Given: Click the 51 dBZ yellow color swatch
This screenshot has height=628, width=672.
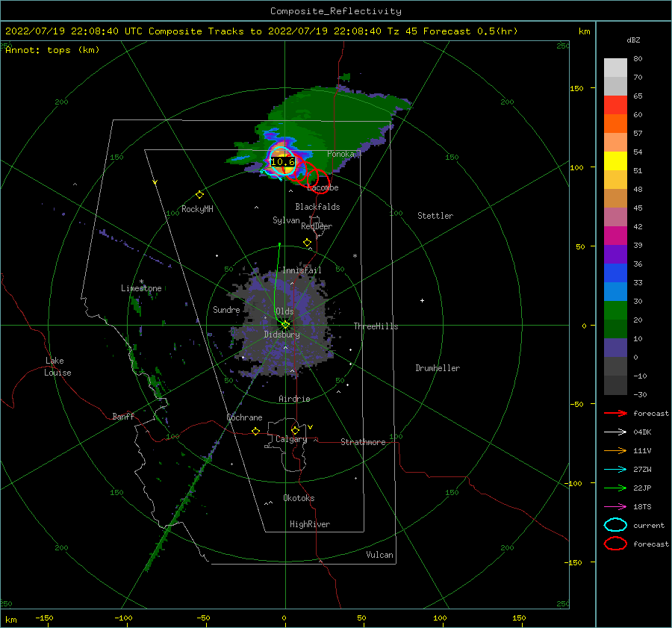Looking at the screenshot, I should click(615, 161).
